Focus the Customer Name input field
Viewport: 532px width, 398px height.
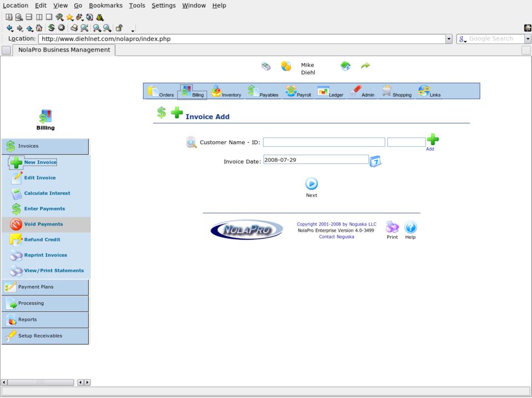[324, 142]
